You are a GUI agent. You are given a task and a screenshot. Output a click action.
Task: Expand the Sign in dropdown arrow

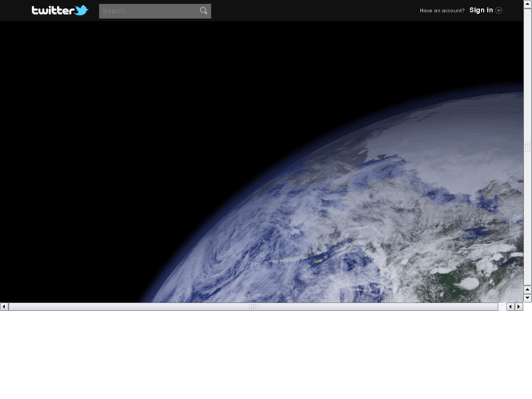[x=498, y=10]
